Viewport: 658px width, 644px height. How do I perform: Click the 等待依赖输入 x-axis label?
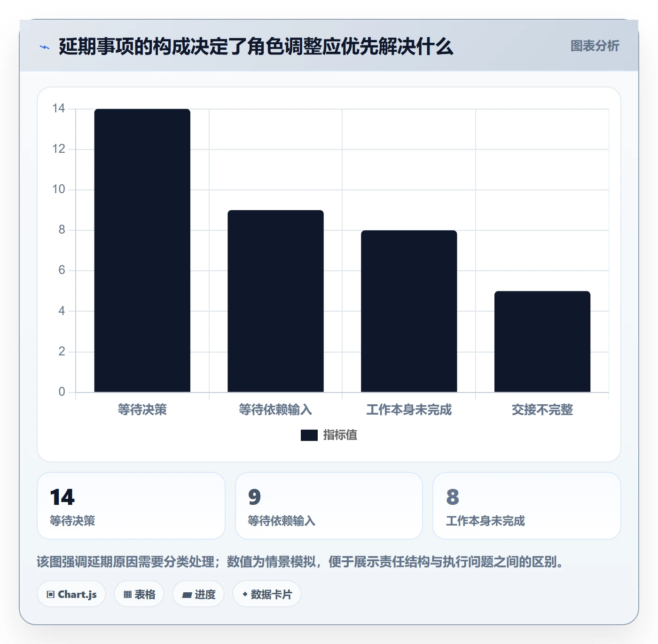tap(275, 410)
